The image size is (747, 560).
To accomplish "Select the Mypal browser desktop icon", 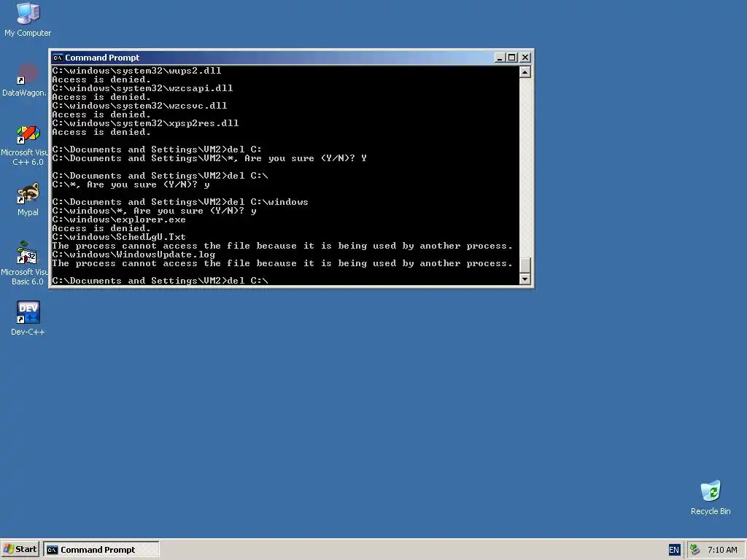I will [28, 200].
